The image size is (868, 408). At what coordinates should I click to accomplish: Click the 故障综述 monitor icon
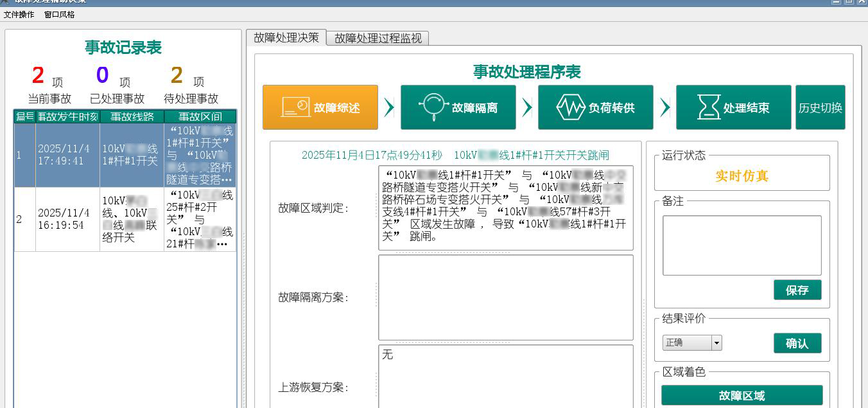pyautogui.click(x=295, y=107)
